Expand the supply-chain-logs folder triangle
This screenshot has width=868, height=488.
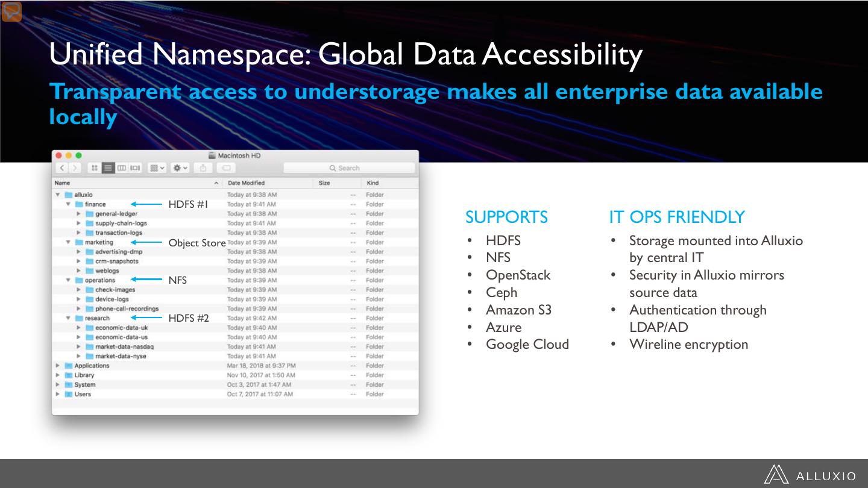[x=79, y=224]
